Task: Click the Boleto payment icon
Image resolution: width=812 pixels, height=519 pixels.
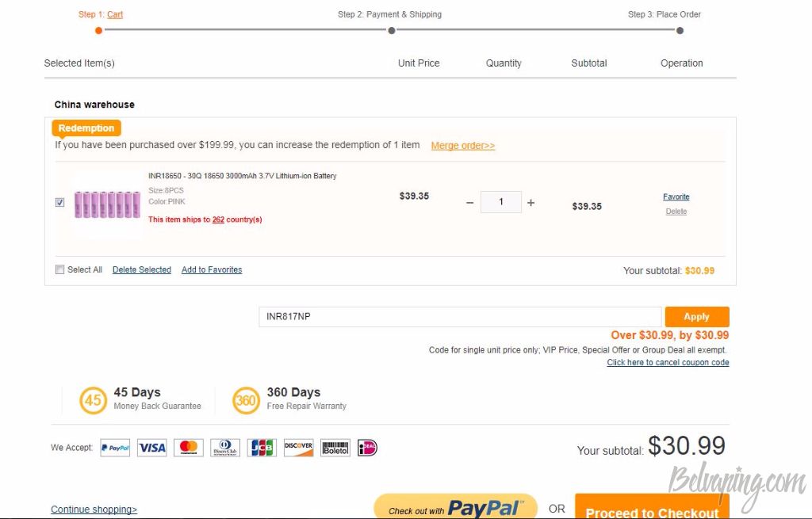Action: coord(335,448)
